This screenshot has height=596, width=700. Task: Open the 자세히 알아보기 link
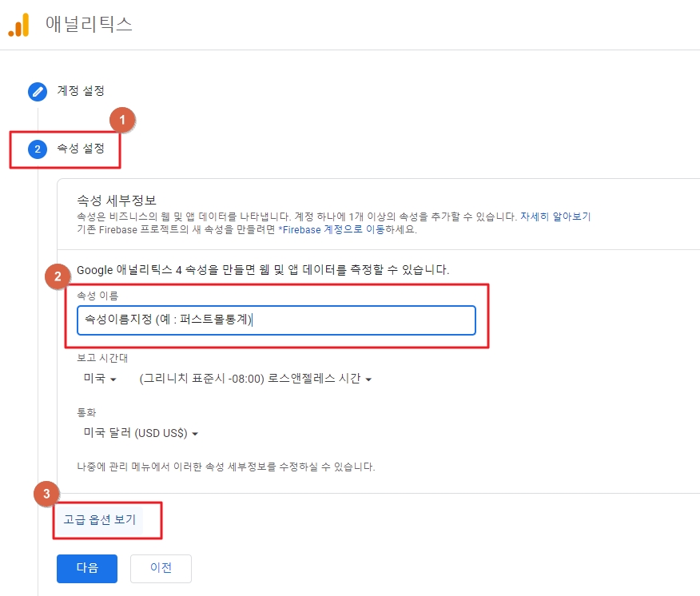[555, 217]
